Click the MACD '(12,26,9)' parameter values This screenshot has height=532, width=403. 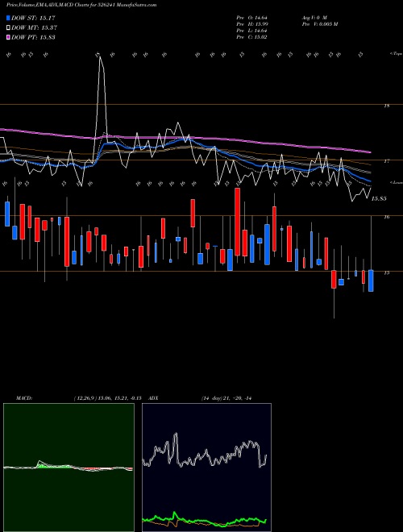point(107,398)
